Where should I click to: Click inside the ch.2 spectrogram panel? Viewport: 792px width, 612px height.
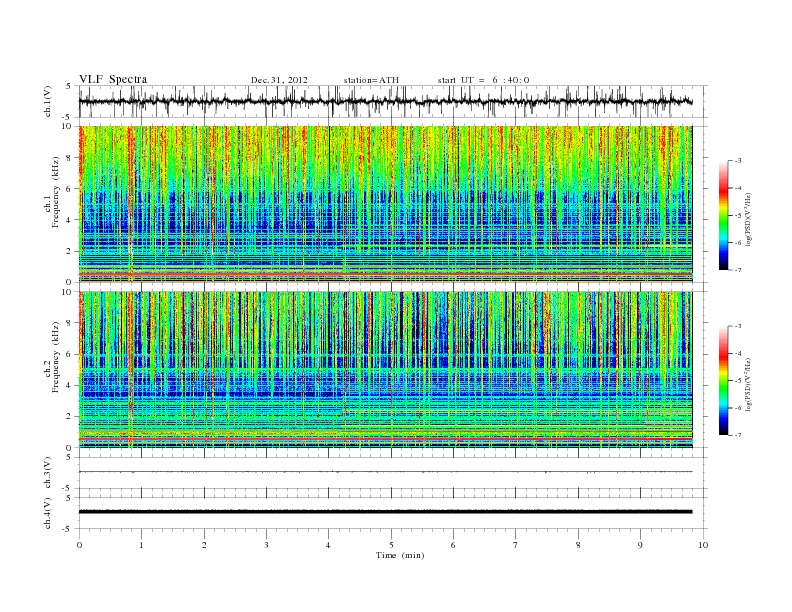coord(385,370)
